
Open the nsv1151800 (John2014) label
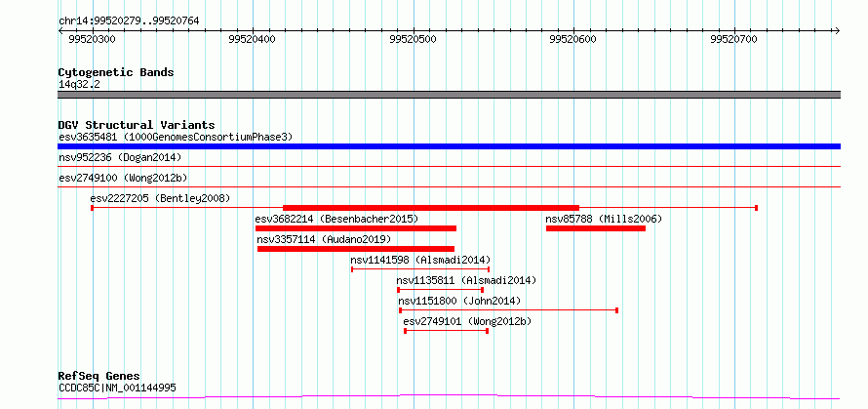point(459,301)
